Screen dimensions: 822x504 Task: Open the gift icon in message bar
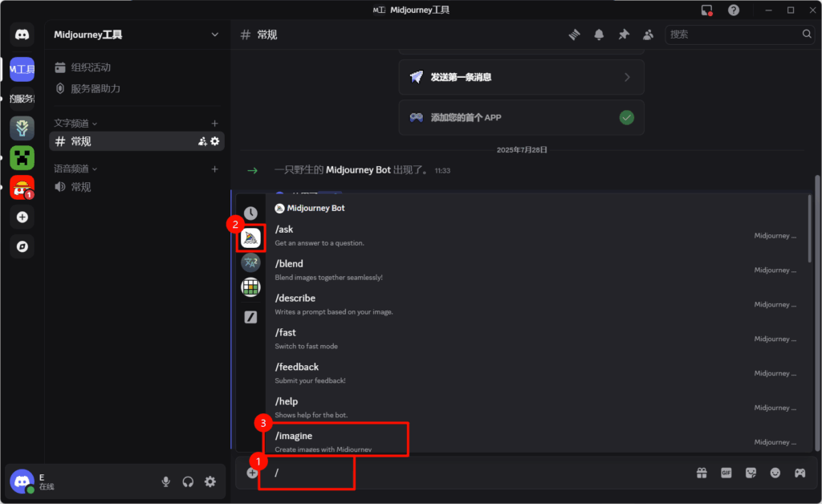[x=702, y=473]
